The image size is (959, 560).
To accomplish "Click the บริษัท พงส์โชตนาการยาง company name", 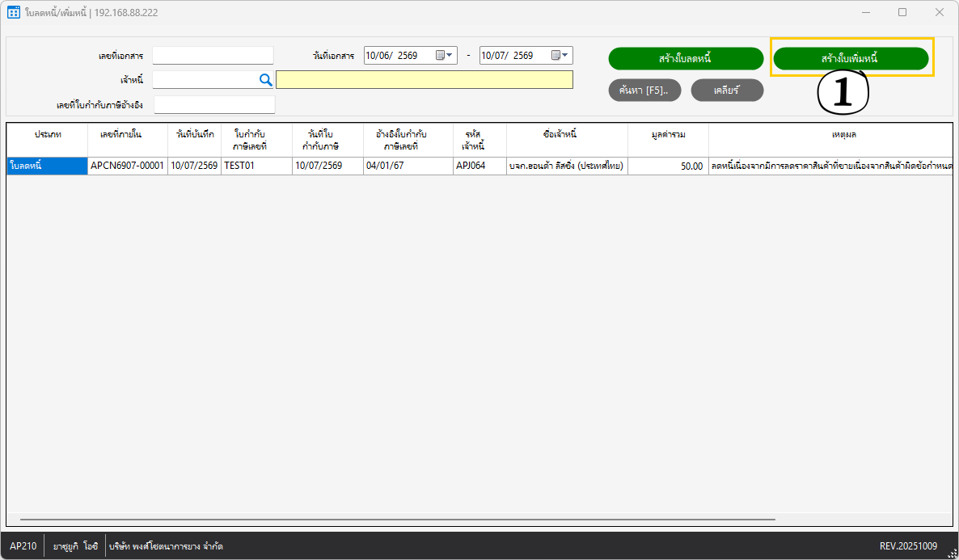I will 166,546.
